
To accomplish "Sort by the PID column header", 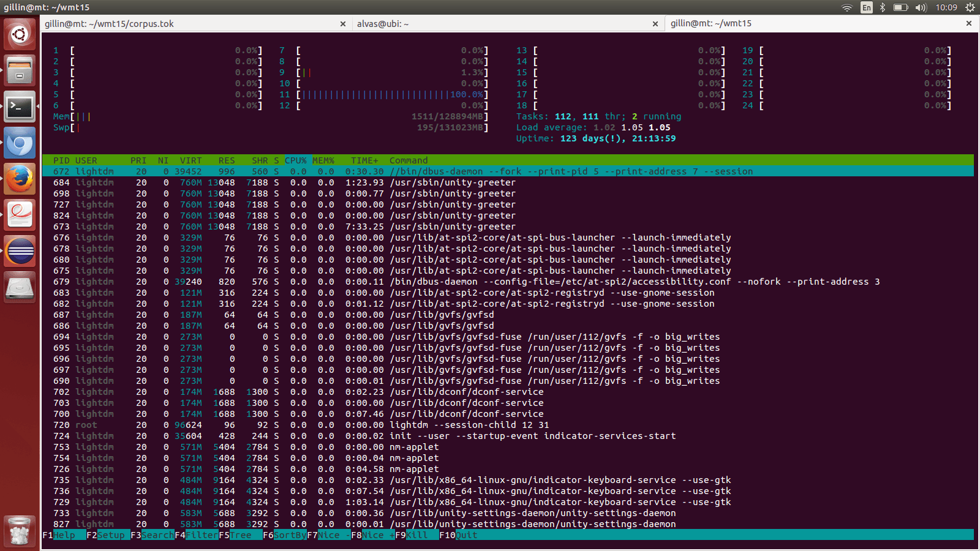I will click(61, 160).
